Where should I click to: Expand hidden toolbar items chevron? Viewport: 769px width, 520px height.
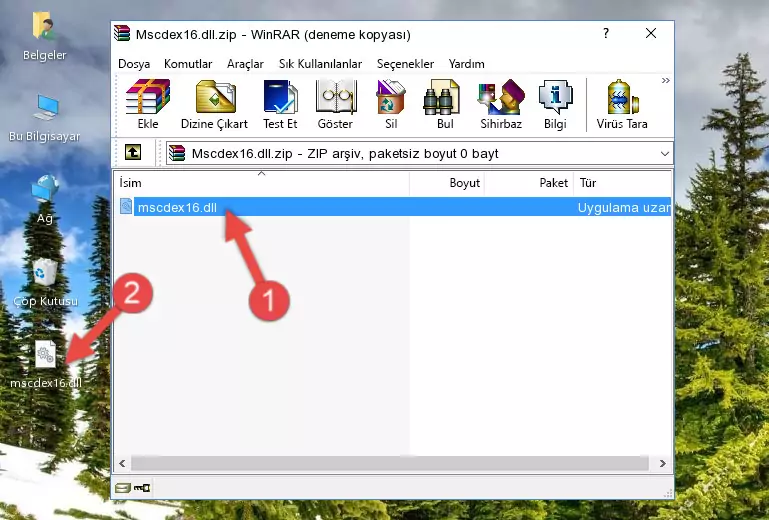coord(665,80)
